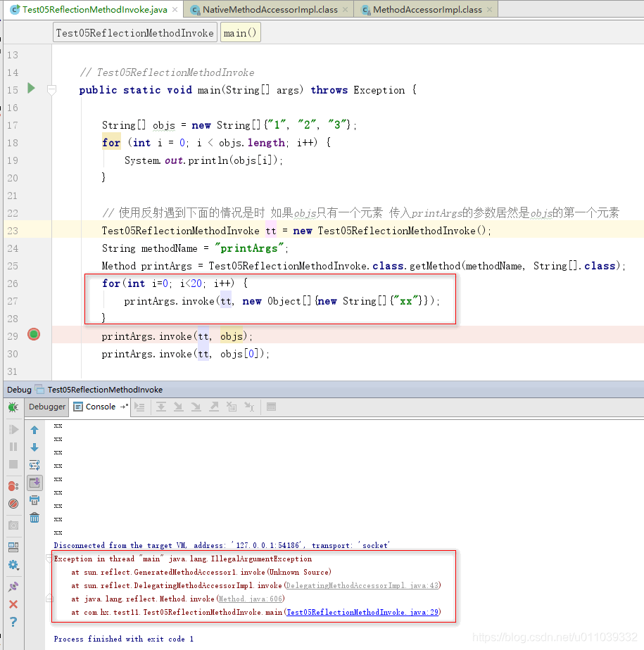Click the Run to Cursor icon

coord(249,407)
